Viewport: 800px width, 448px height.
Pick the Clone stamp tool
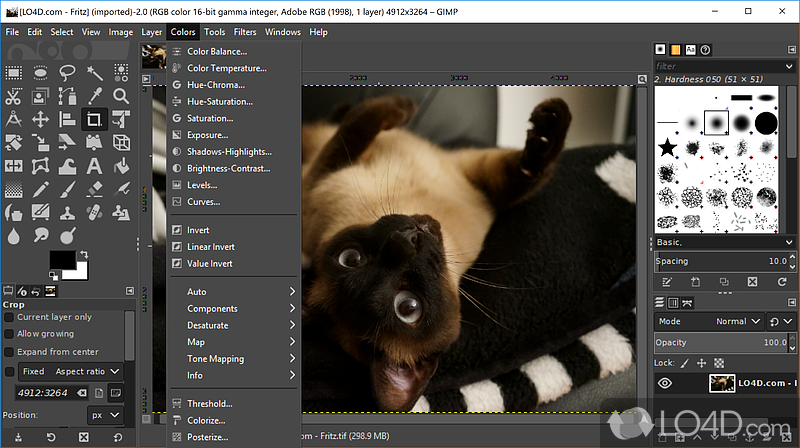[67, 212]
